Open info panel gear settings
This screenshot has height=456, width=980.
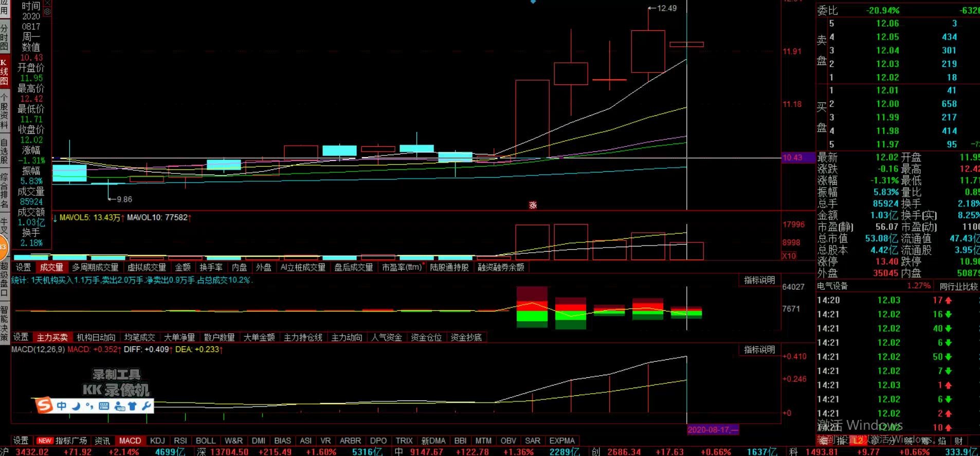47,11
